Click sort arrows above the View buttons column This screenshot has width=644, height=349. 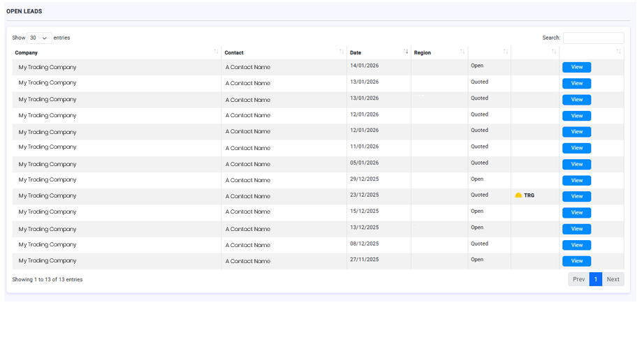pos(618,52)
